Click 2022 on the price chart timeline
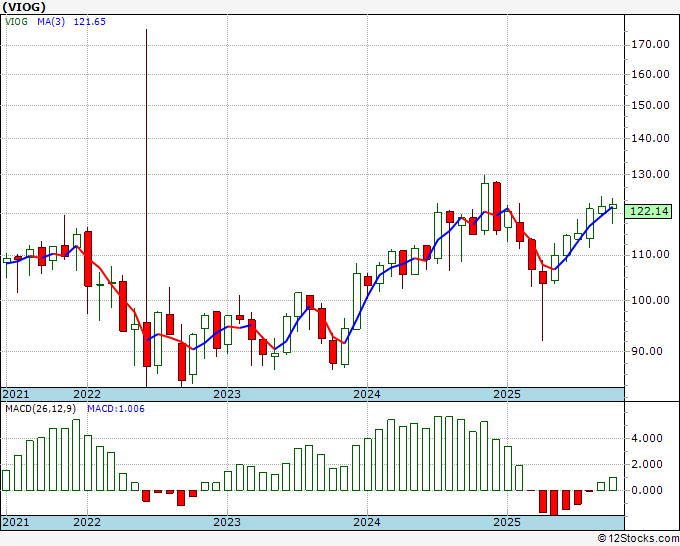This screenshot has height=546, width=680. [x=87, y=394]
